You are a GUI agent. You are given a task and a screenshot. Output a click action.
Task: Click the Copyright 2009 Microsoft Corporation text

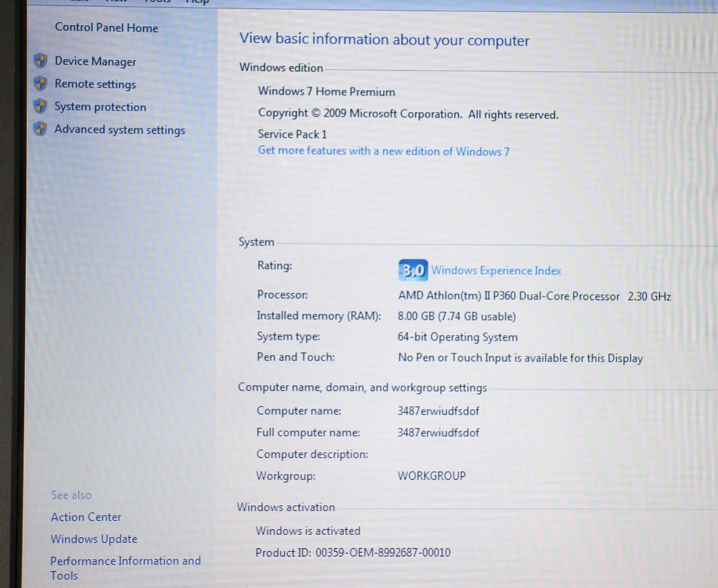coord(408,113)
